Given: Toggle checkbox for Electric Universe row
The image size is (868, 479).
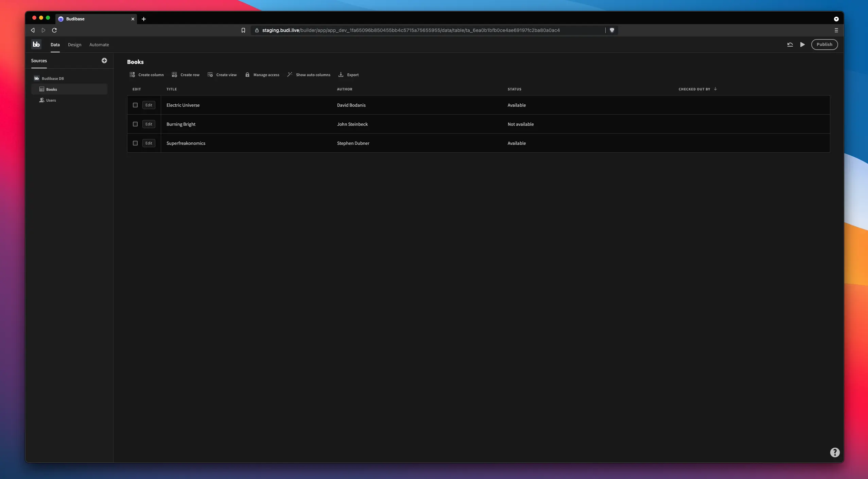Looking at the screenshot, I should click(135, 105).
